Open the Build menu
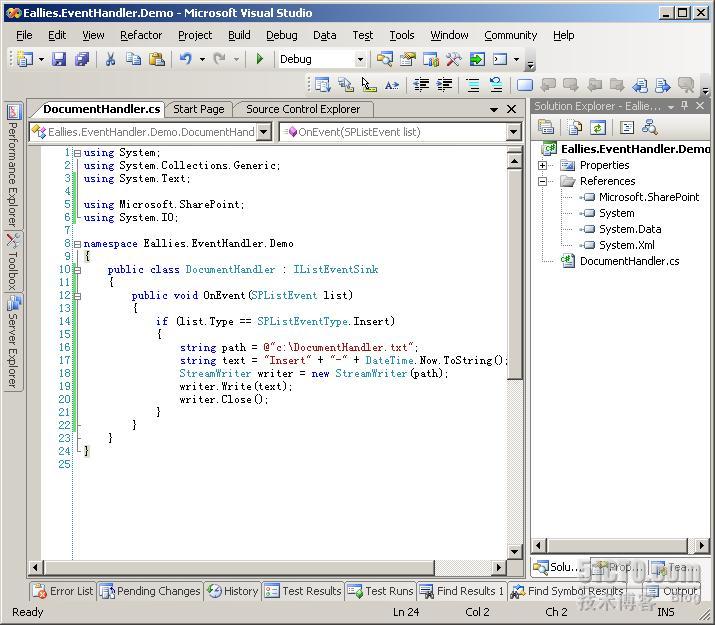The width and height of the screenshot is (715, 625). [x=239, y=35]
